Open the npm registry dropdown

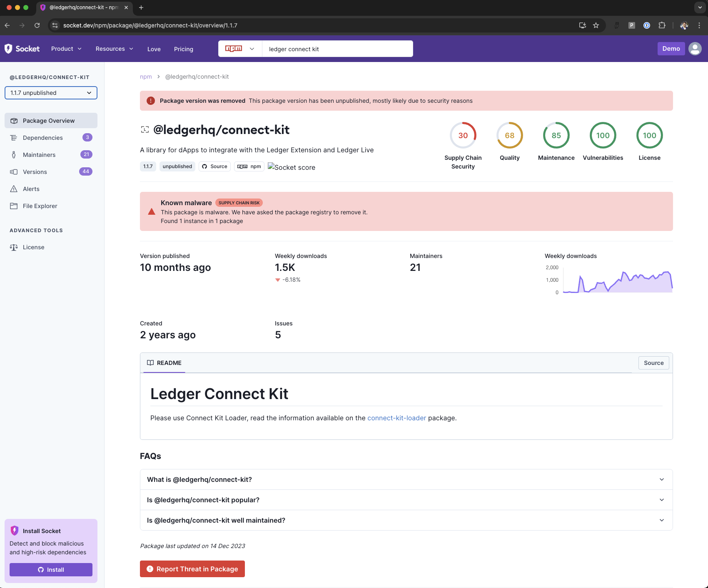click(240, 49)
